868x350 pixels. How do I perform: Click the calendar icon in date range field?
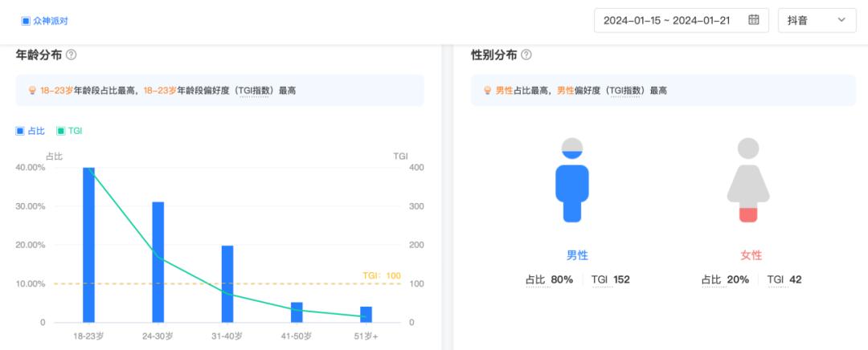pyautogui.click(x=753, y=20)
